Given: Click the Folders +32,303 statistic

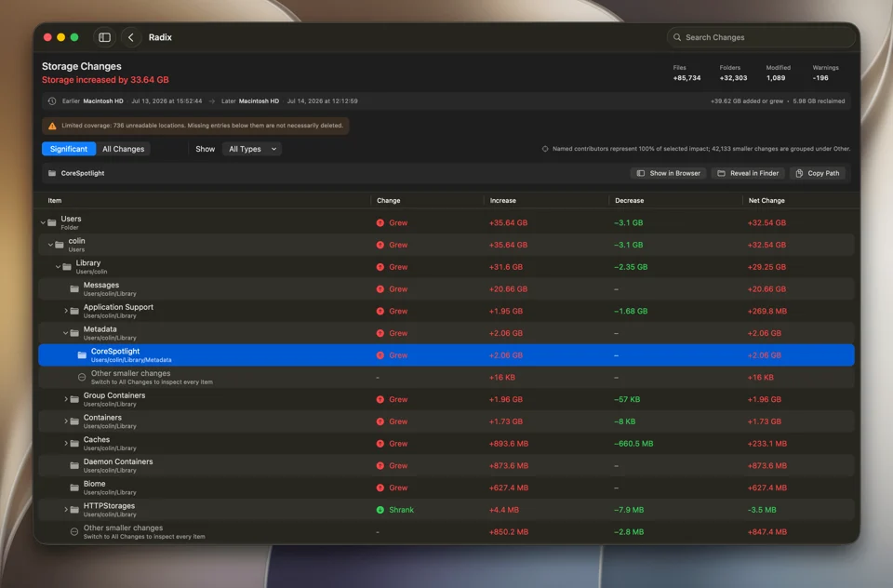Looking at the screenshot, I should click(733, 73).
